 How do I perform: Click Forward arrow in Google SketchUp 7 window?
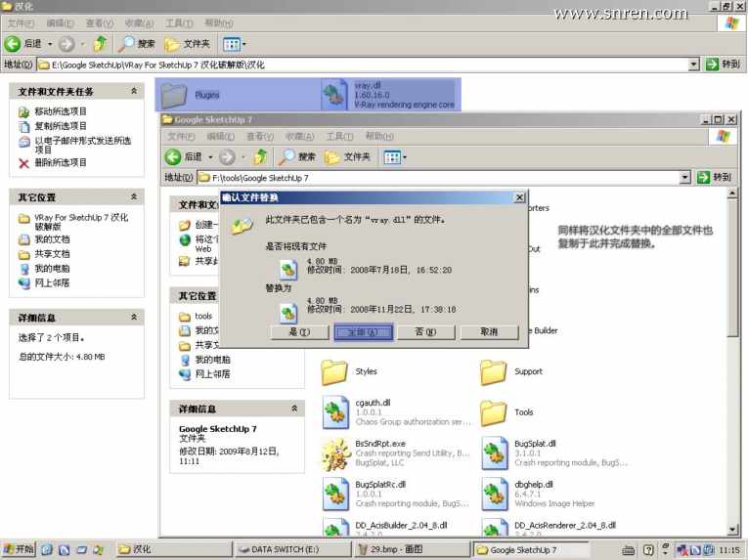pyautogui.click(x=227, y=156)
